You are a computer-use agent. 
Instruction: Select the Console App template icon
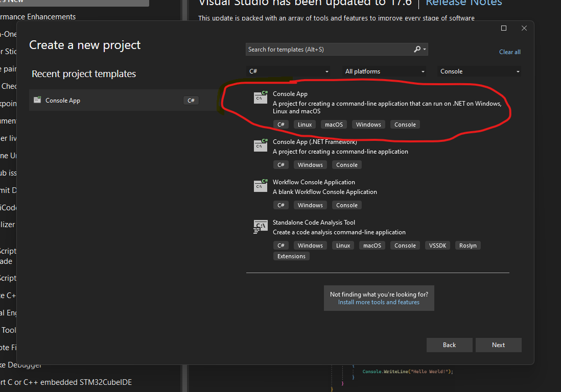[x=261, y=97]
